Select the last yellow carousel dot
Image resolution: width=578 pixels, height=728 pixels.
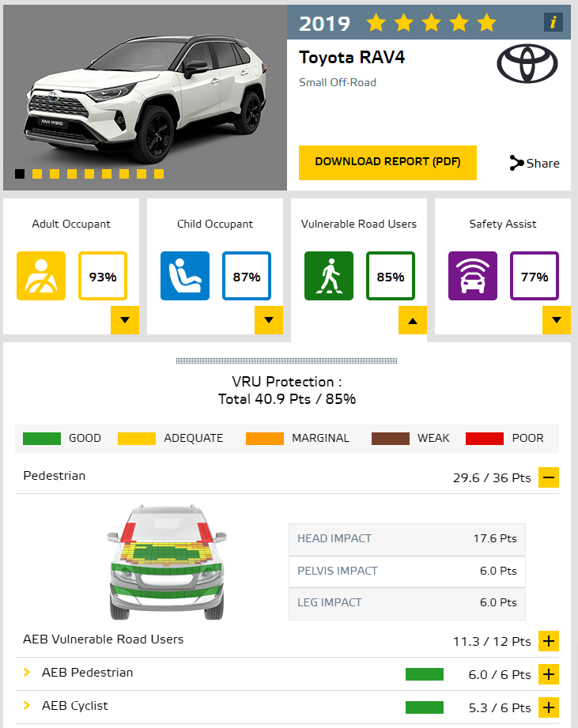tap(159, 174)
